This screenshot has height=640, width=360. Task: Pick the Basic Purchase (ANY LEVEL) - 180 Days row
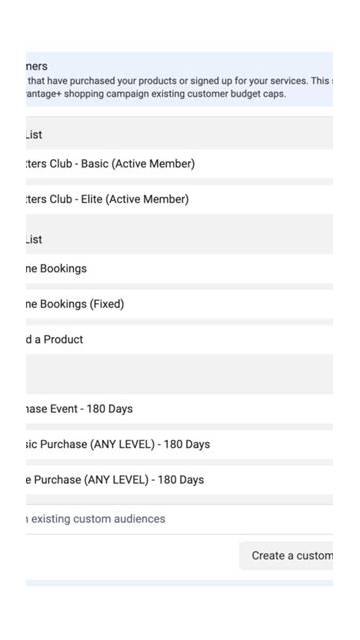tap(180, 444)
